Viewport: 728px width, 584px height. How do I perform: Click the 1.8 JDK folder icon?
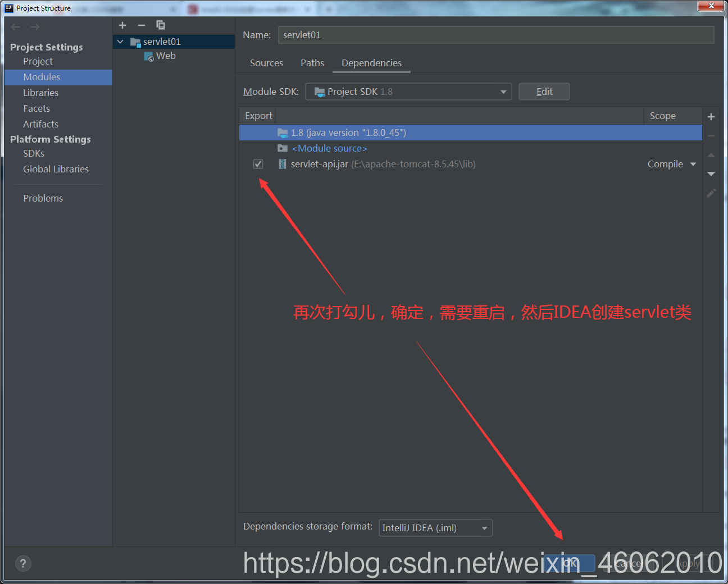pyautogui.click(x=283, y=133)
